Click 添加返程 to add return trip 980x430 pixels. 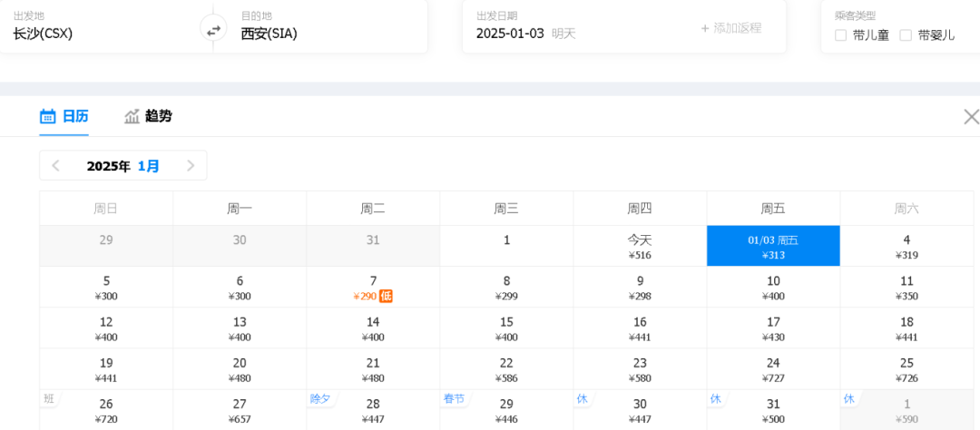[730, 28]
